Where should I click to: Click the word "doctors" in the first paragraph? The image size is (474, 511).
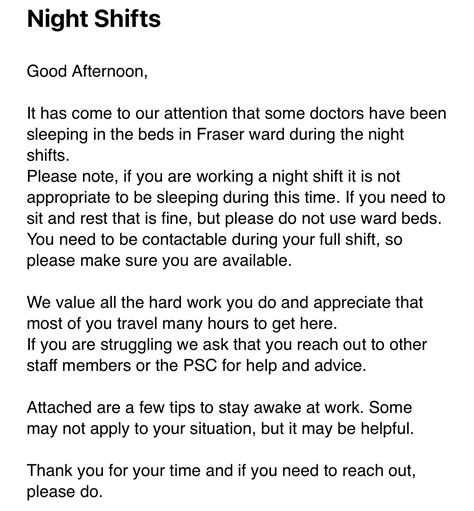pyautogui.click(x=337, y=113)
